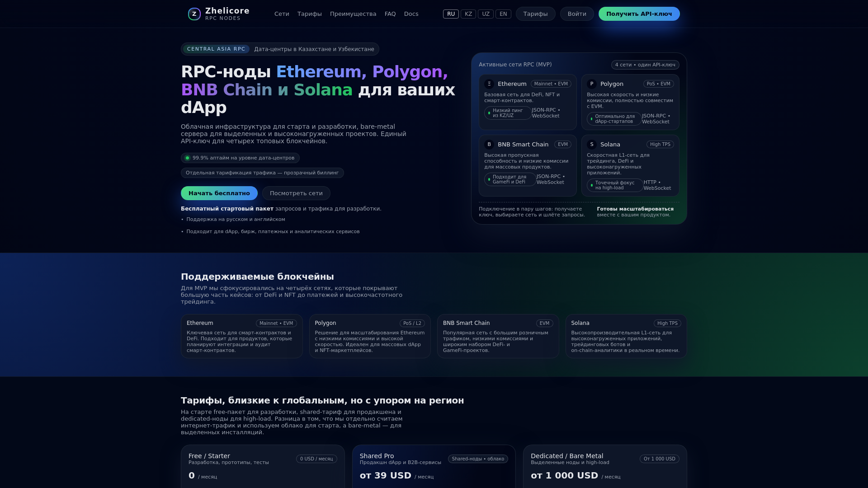Select the Ethereum card under Поддерживаемые блокчейны
The width and height of the screenshot is (868, 488).
pos(242,336)
